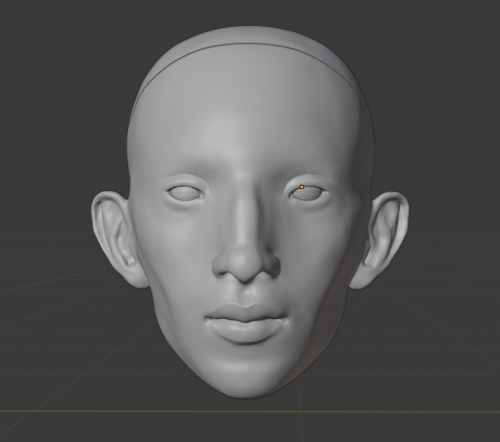Click the nostril wing on the viewer's left
The height and width of the screenshot is (442, 500).
coord(220,265)
